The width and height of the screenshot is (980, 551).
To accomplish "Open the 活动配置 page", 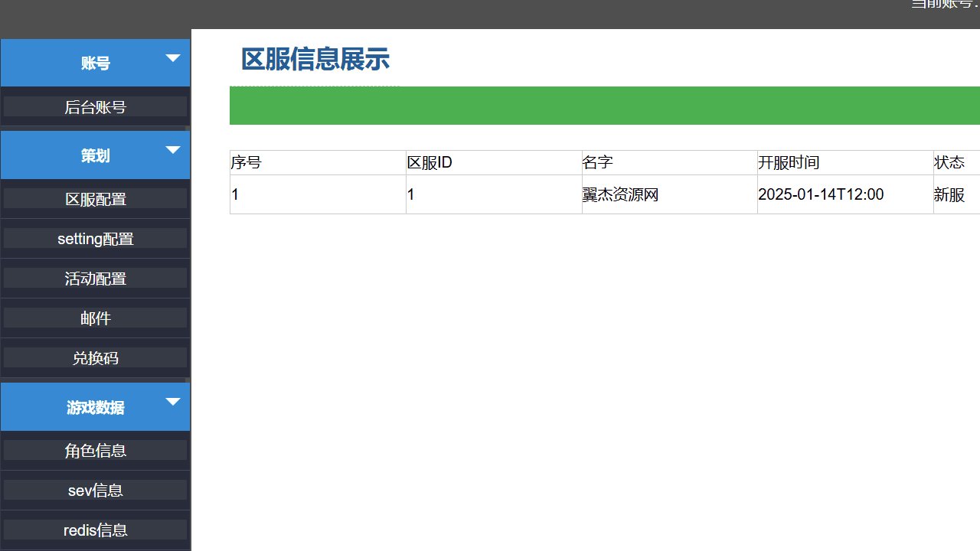I will [95, 278].
